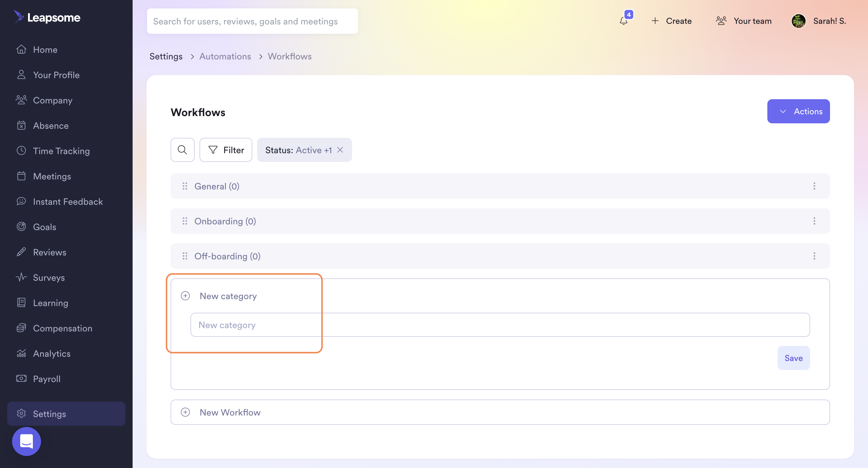Open the General row options menu
This screenshot has width=868, height=468.
coord(814,186)
